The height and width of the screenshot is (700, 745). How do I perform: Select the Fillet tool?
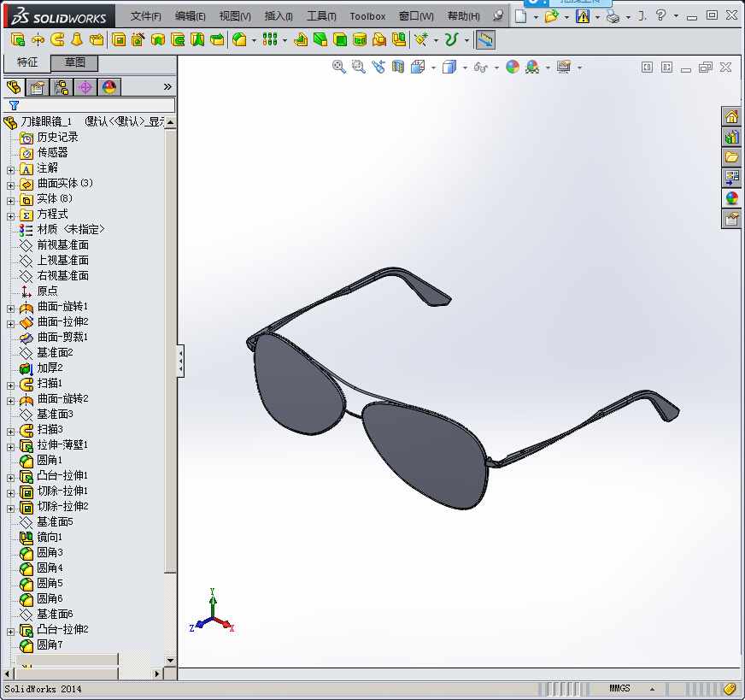(x=239, y=40)
